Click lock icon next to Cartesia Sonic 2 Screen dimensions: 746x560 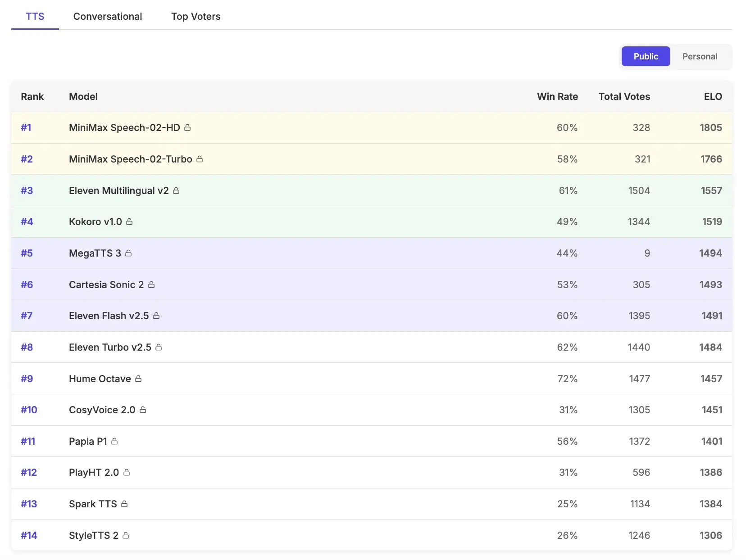(151, 285)
